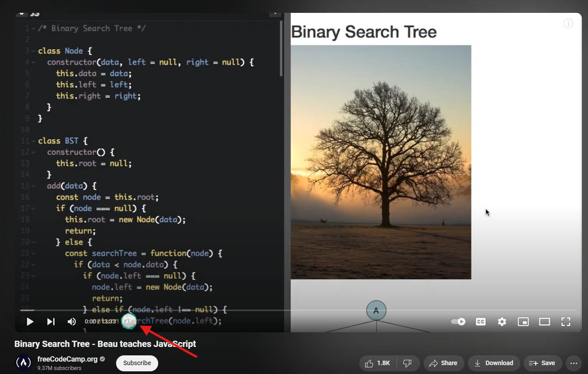Click the 'Binary Search Tree' slide heading
The image size is (588, 374).
363,32
